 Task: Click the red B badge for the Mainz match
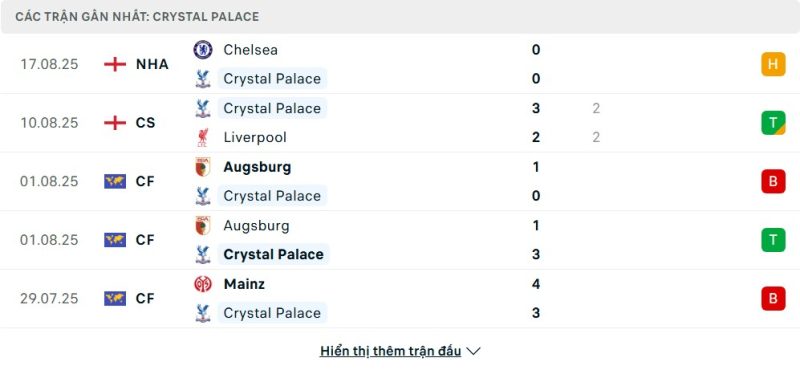pyautogui.click(x=773, y=298)
